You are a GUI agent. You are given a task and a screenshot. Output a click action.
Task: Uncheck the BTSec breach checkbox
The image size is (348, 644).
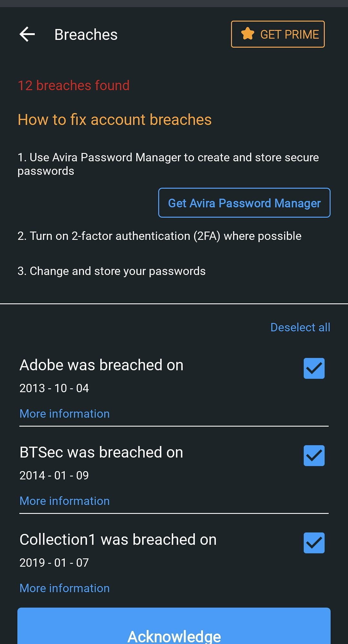[x=314, y=456]
